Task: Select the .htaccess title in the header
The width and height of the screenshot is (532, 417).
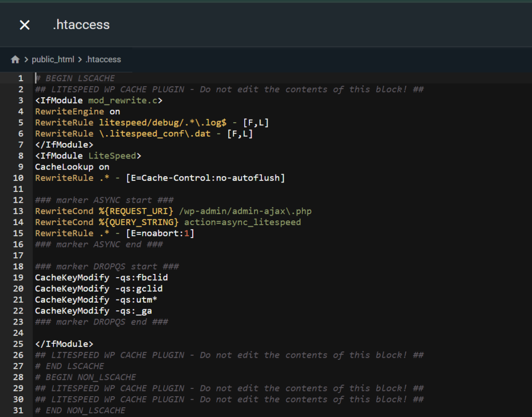Action: [81, 25]
